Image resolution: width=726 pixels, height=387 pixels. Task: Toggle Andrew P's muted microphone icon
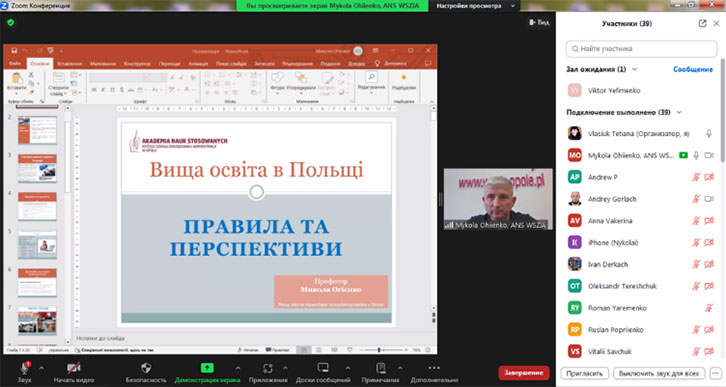(695, 177)
